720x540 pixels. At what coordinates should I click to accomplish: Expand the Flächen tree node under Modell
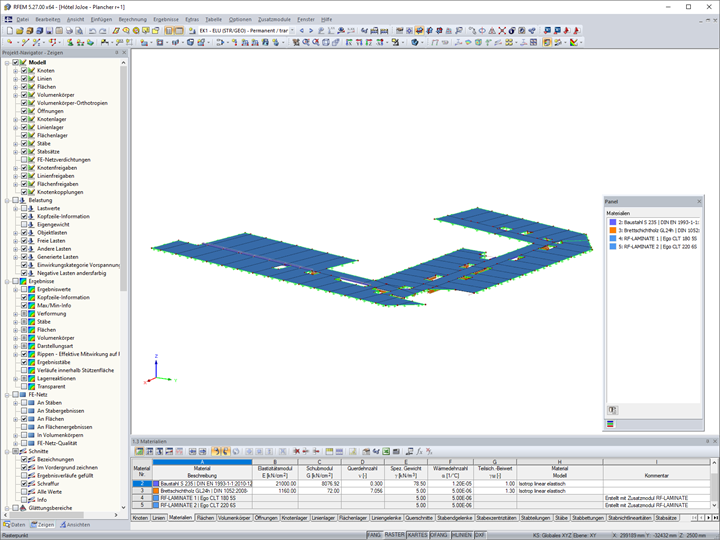[16, 87]
